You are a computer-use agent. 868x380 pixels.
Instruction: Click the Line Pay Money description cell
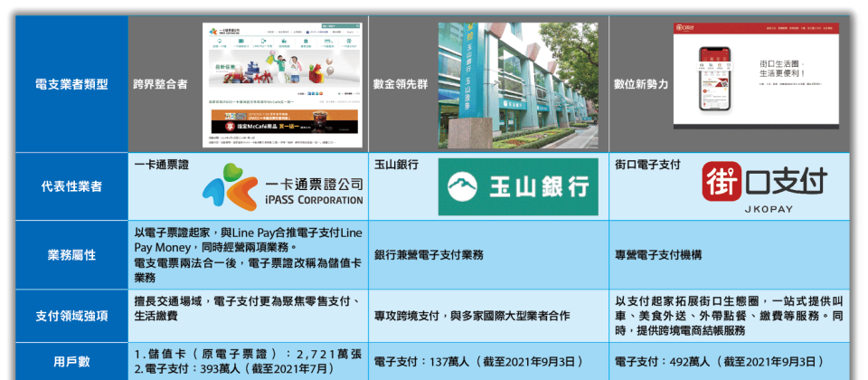click(x=248, y=255)
